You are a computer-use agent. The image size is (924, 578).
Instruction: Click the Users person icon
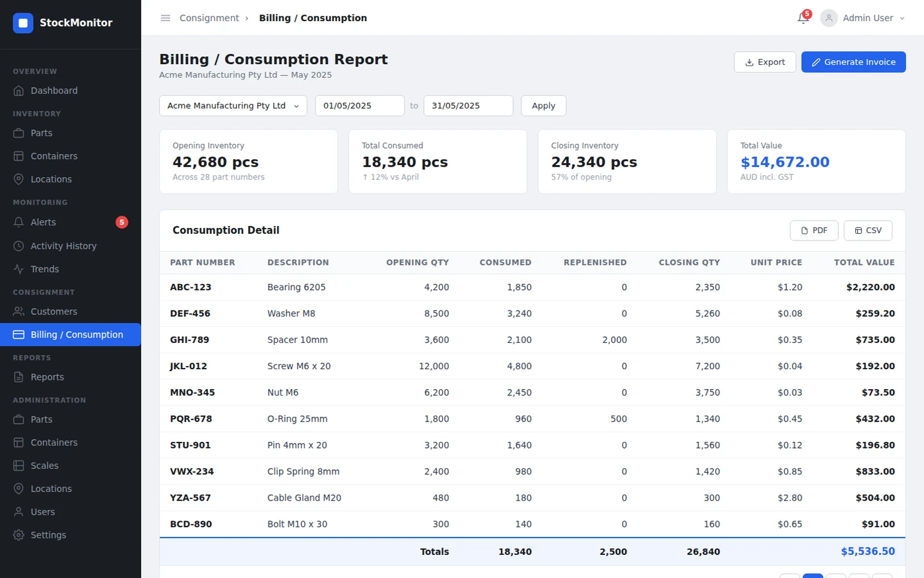point(18,511)
